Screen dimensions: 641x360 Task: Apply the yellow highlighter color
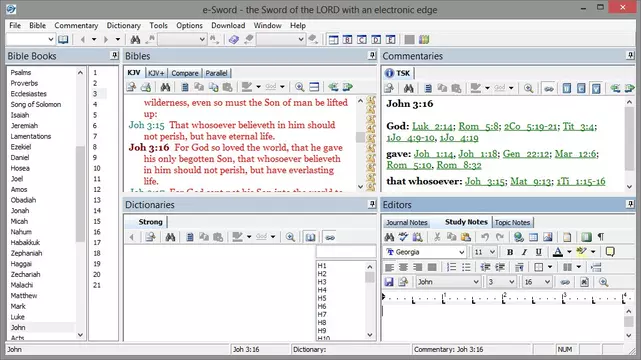(581, 252)
